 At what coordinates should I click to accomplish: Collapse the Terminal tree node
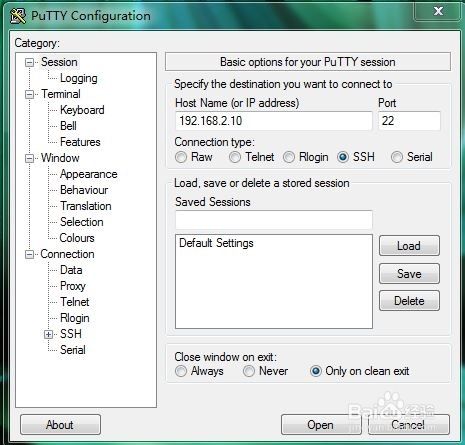(x=30, y=94)
